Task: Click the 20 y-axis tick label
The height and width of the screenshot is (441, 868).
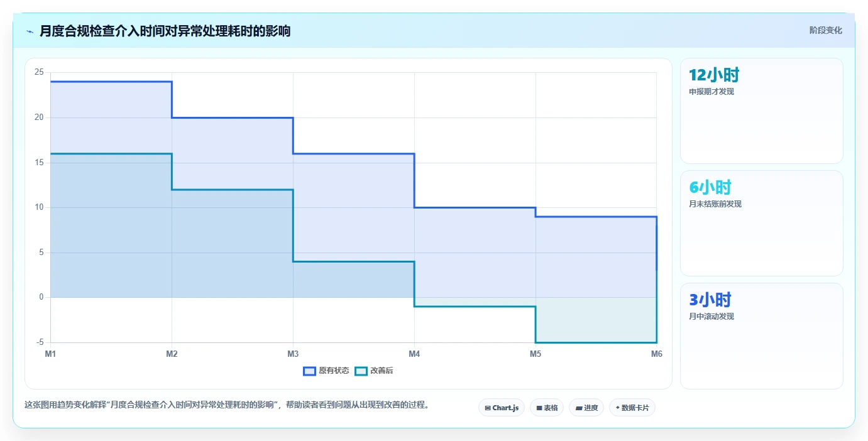Action: click(x=39, y=117)
